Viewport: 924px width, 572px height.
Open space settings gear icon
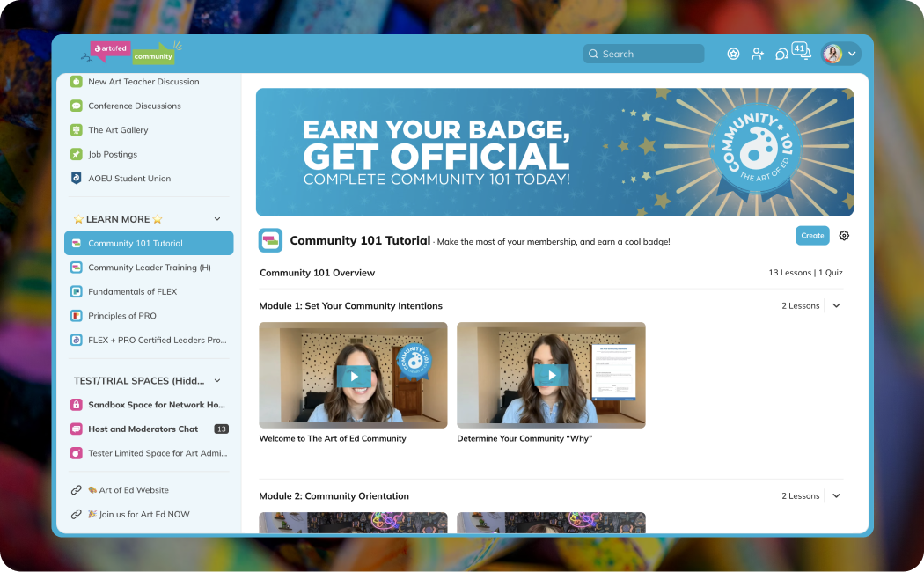[x=844, y=236]
